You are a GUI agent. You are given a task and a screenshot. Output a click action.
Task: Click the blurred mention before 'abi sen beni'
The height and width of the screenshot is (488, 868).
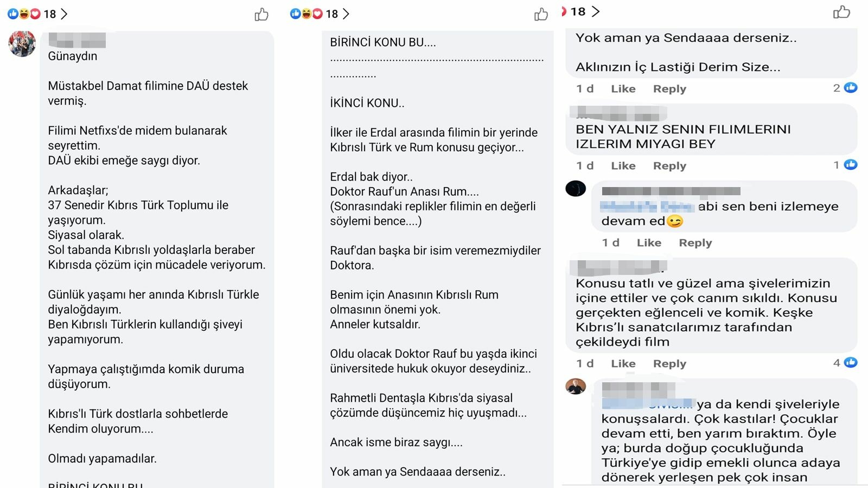coord(647,207)
